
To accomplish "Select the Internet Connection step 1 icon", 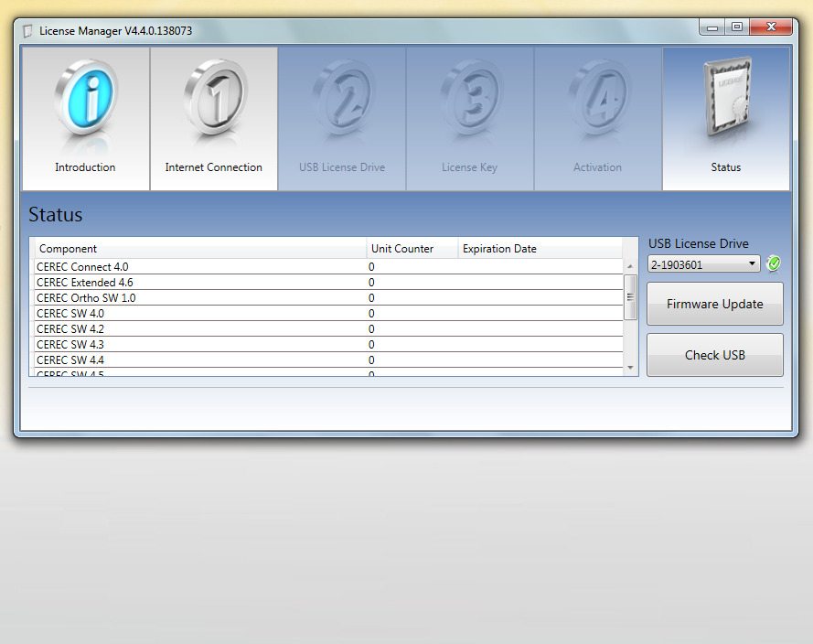I will 215,97.
